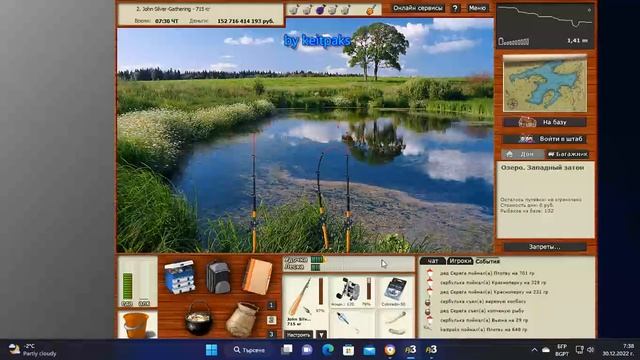This screenshot has width=640, height=360.
Task: Click the orange guitar icon
Action: point(371,9)
